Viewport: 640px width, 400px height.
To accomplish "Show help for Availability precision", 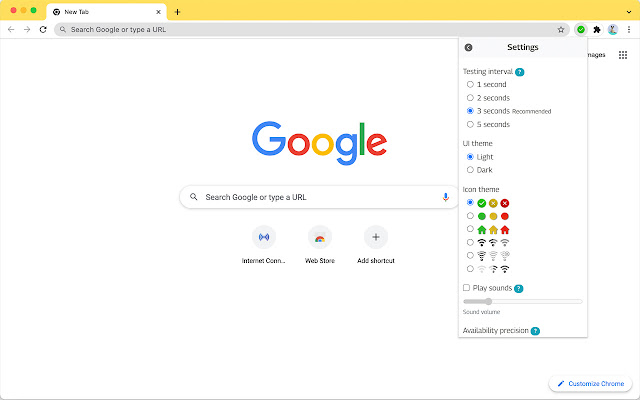I will tap(535, 331).
